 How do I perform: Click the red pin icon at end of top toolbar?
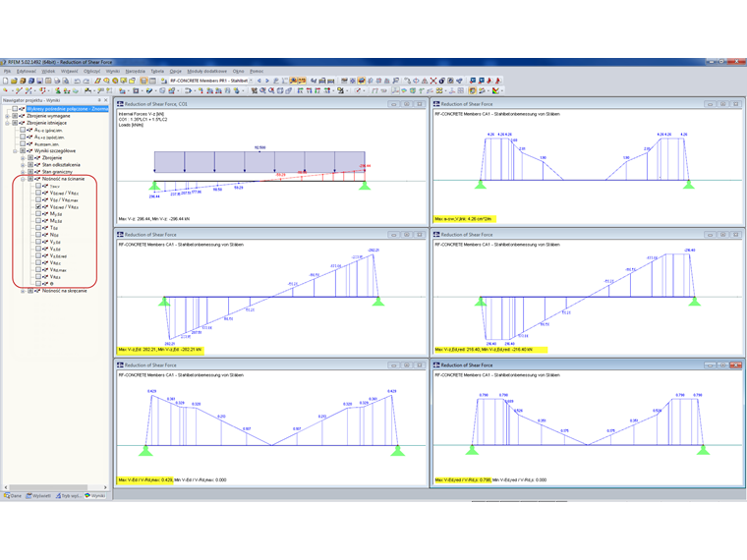pyautogui.click(x=498, y=81)
